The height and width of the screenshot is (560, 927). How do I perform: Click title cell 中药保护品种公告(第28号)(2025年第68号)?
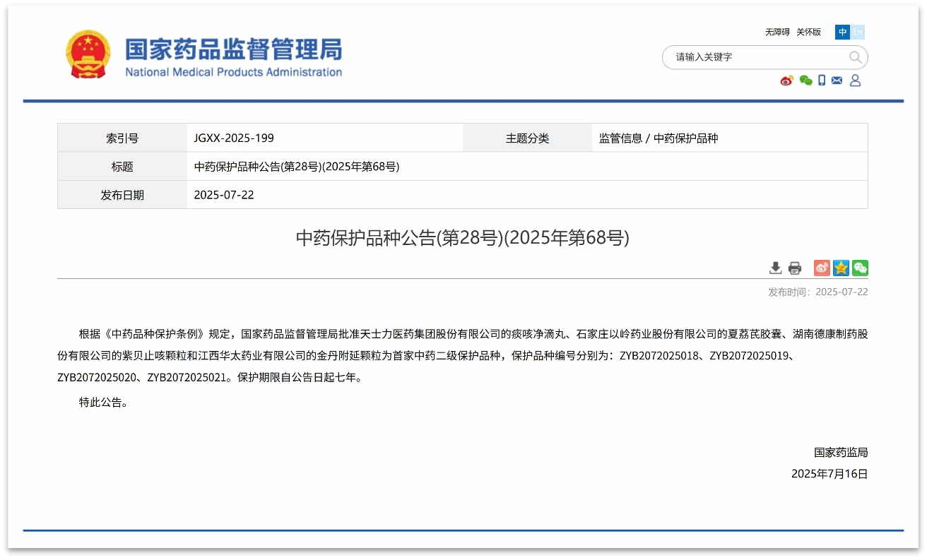click(x=297, y=167)
